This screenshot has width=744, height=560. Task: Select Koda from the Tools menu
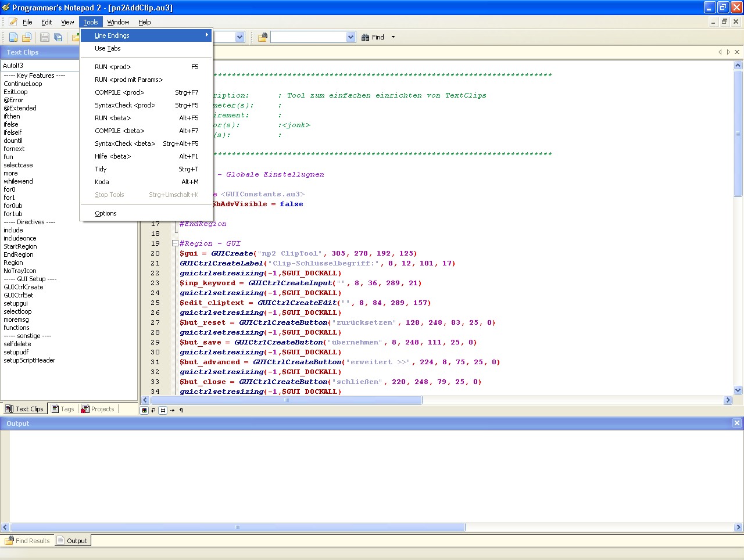(102, 182)
